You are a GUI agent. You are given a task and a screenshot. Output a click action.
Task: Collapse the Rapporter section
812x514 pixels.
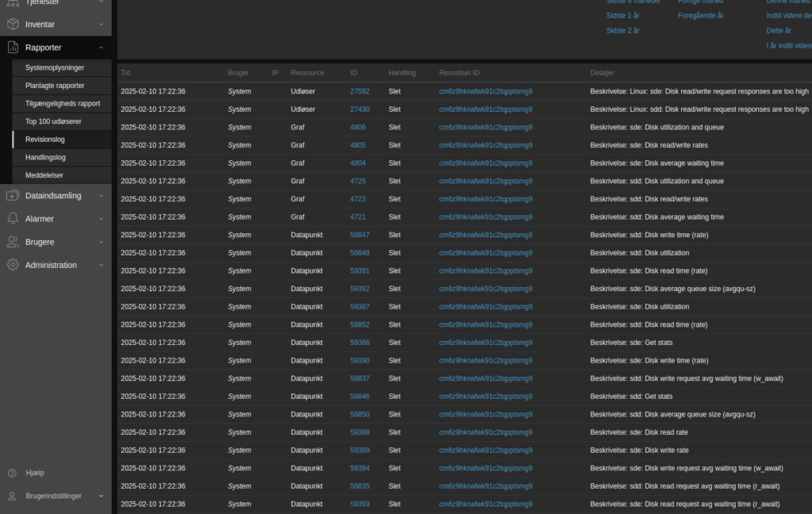[100, 47]
